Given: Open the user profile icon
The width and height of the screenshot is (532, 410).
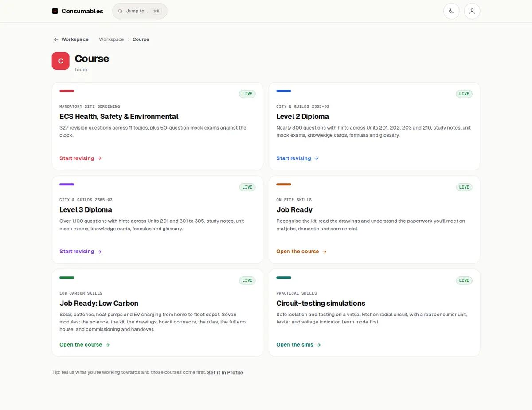Looking at the screenshot, I should point(472,11).
